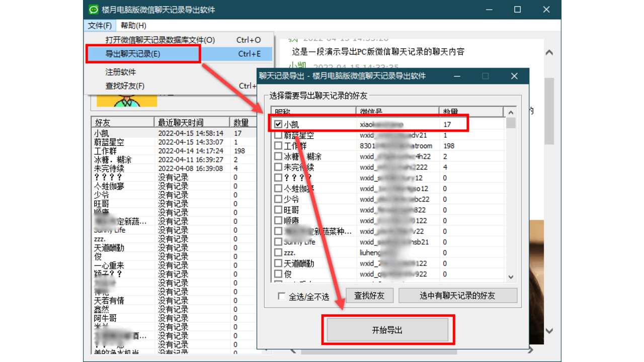The image size is (644, 362).
Task: Click the scrollbar down arrow in export dialog
Action: click(510, 277)
